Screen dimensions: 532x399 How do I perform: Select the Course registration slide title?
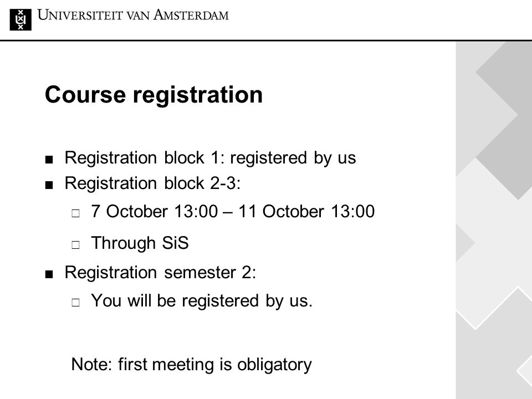[x=154, y=94]
